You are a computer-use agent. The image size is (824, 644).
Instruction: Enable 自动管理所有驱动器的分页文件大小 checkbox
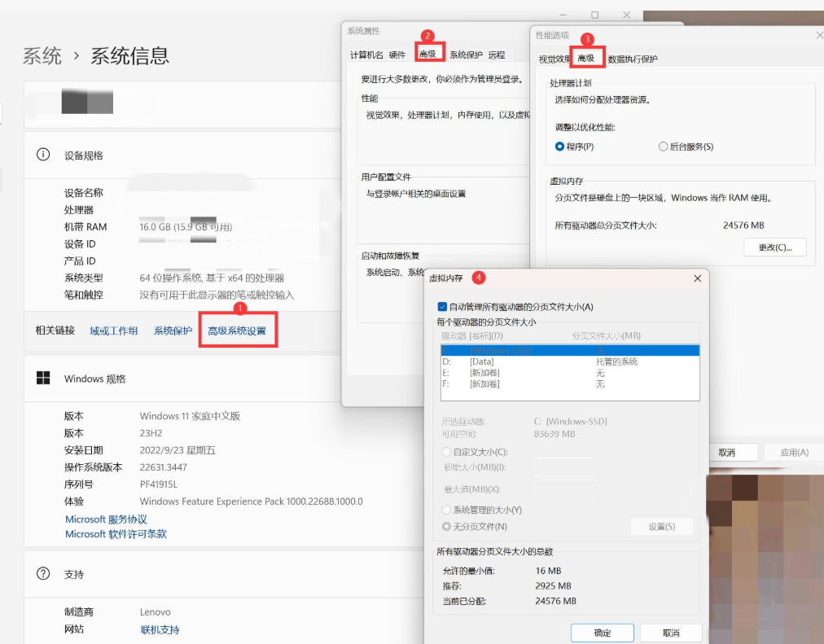coord(442,307)
